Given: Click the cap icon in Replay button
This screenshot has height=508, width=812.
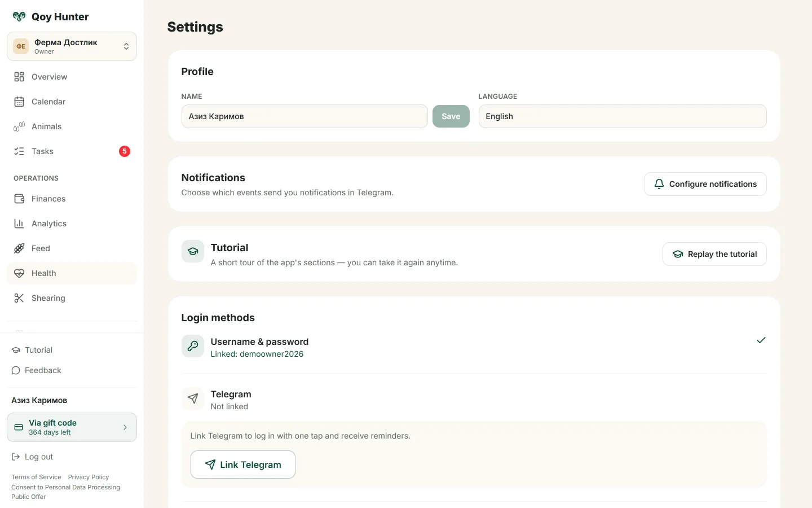Looking at the screenshot, I should coord(678,254).
